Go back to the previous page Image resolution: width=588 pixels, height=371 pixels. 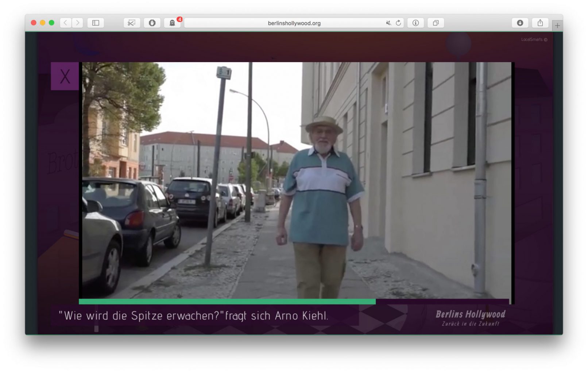click(x=65, y=23)
